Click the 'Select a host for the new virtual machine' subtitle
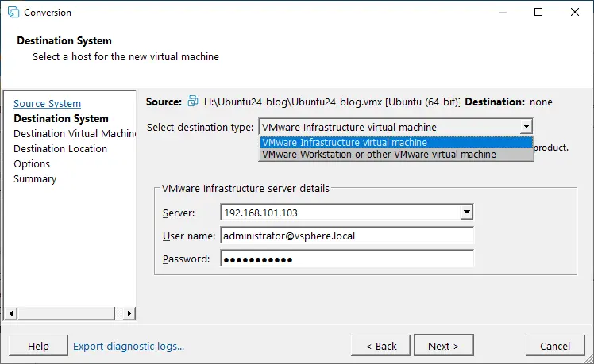The image size is (594, 364). (x=125, y=57)
